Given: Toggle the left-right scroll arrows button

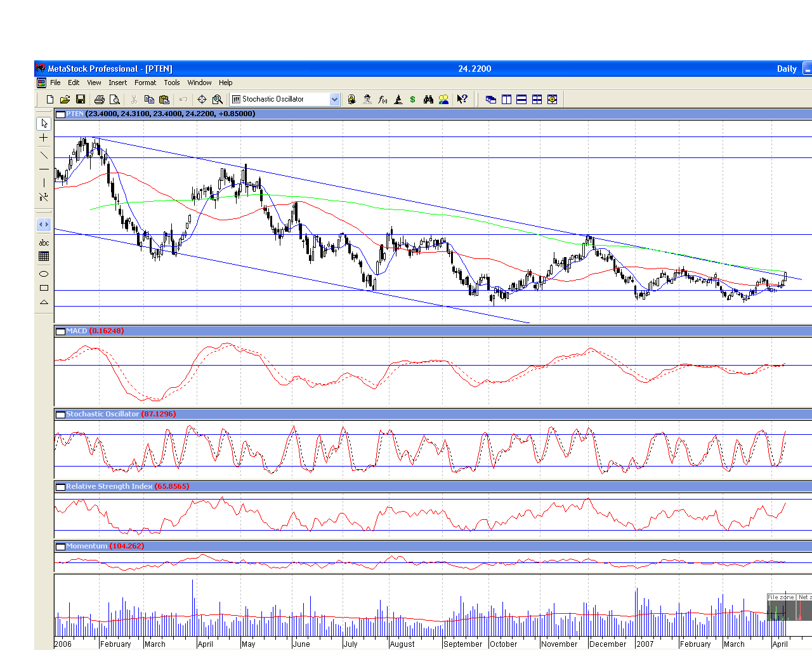Looking at the screenshot, I should click(44, 225).
